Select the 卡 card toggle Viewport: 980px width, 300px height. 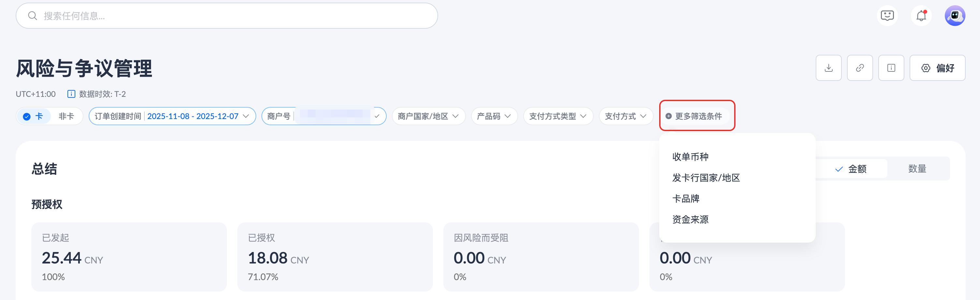click(x=34, y=116)
